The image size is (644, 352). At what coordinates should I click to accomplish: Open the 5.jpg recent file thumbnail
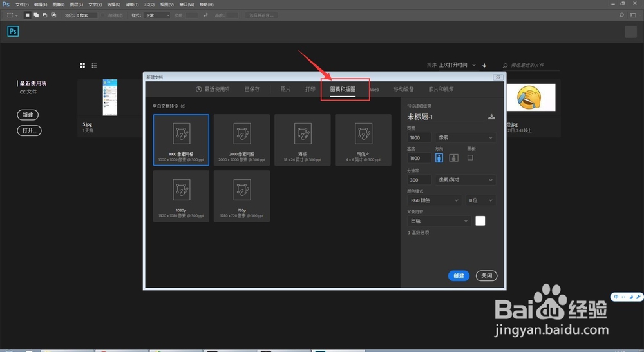[x=109, y=97]
